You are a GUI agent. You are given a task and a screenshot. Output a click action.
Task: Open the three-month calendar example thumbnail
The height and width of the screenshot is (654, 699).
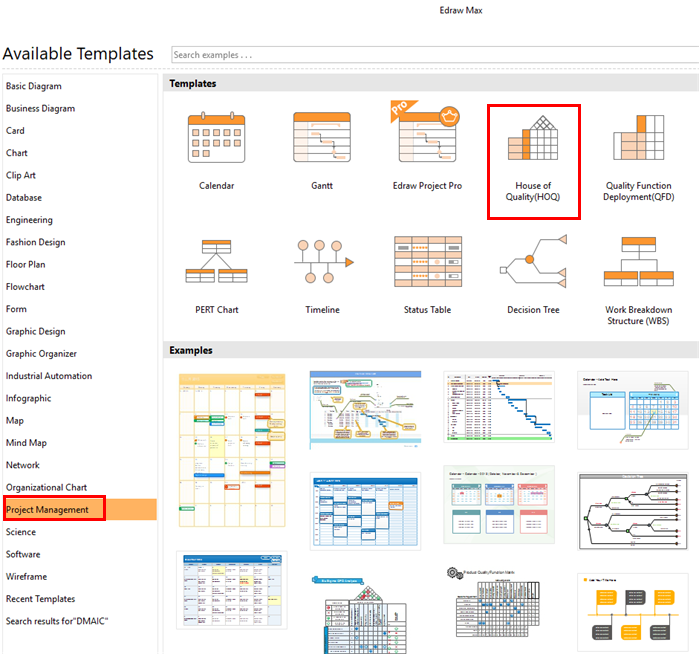click(499, 505)
